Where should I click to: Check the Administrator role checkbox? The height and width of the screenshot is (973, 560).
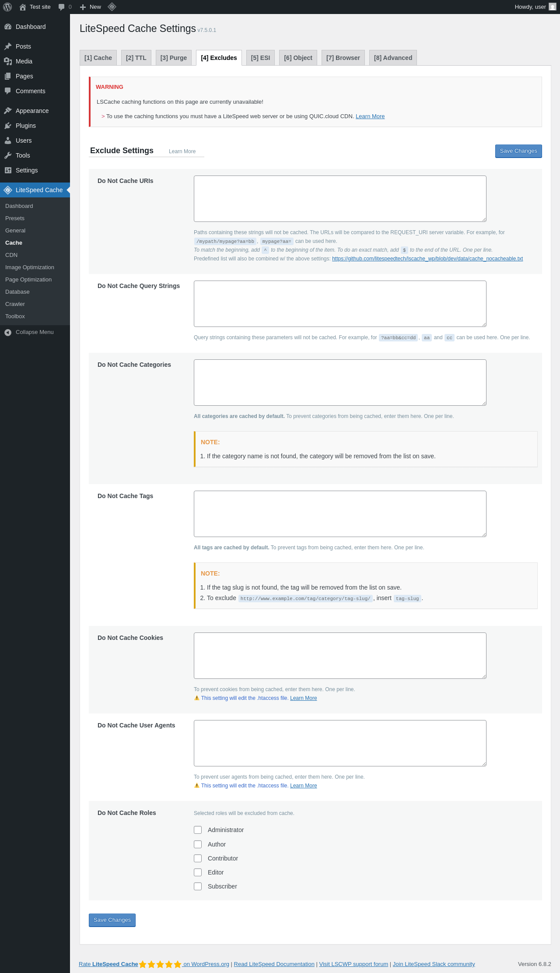click(x=198, y=830)
